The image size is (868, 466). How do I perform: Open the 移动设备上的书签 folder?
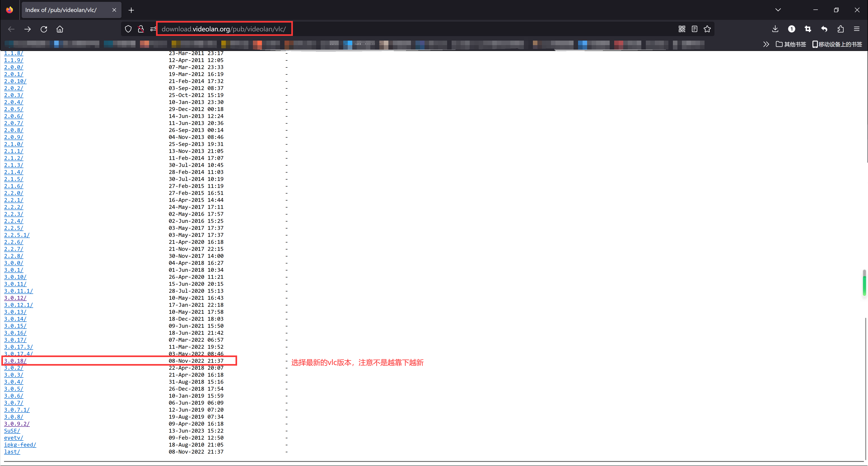(x=837, y=44)
